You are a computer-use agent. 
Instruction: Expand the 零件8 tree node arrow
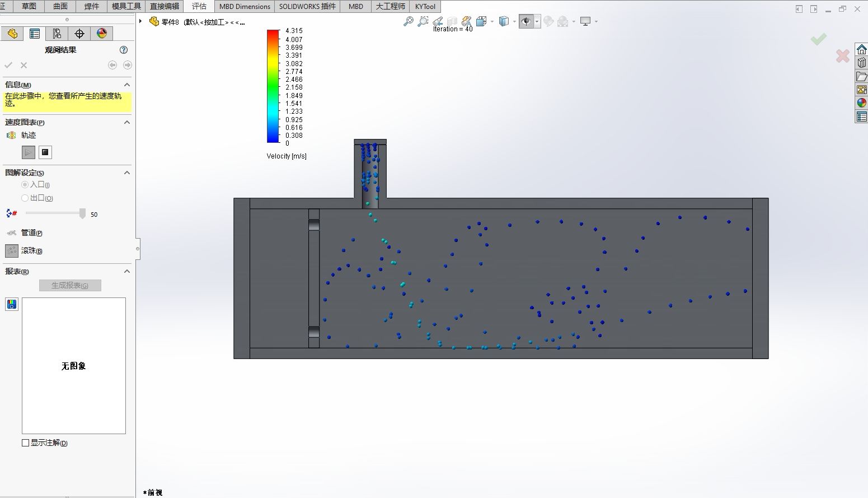click(x=140, y=21)
